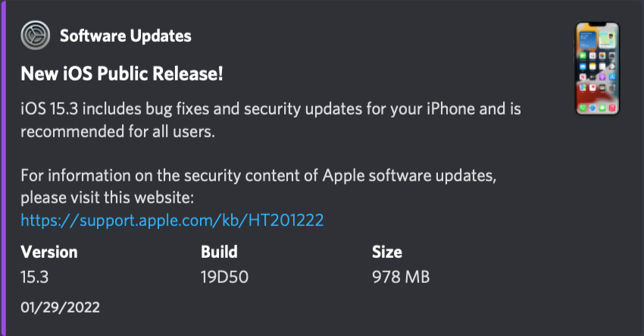Open the support.apple.com HT201222 link
Screen dimensions: 644x336
(172, 221)
